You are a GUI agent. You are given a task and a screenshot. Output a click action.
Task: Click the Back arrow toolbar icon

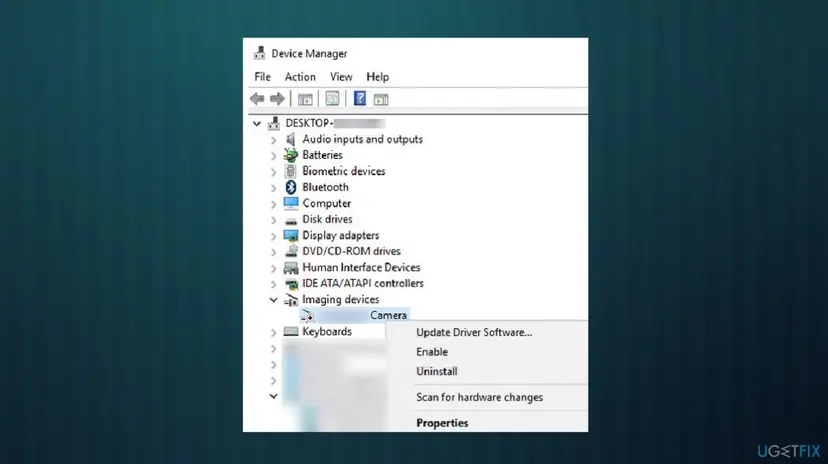(x=257, y=99)
